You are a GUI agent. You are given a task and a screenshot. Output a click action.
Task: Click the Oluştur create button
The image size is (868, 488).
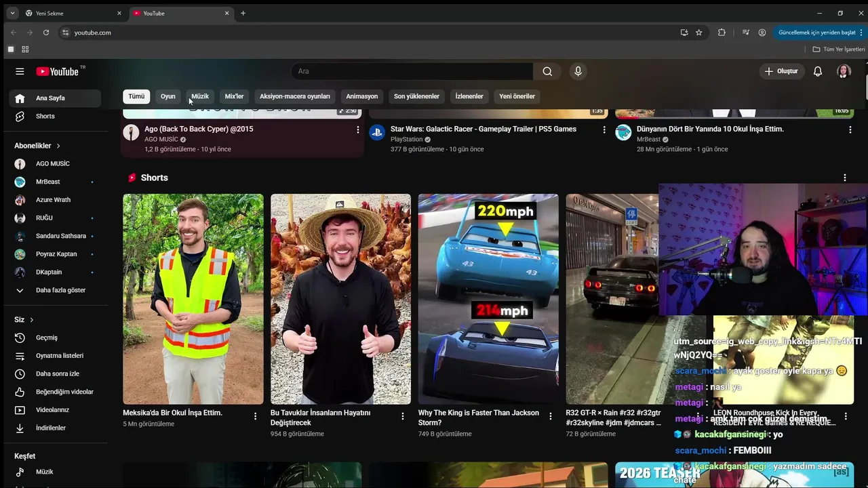(x=781, y=71)
